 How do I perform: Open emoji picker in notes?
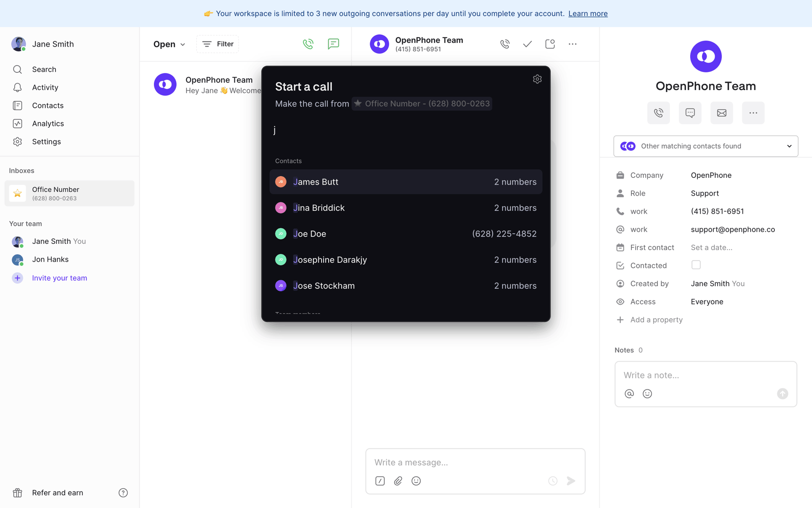pyautogui.click(x=647, y=394)
